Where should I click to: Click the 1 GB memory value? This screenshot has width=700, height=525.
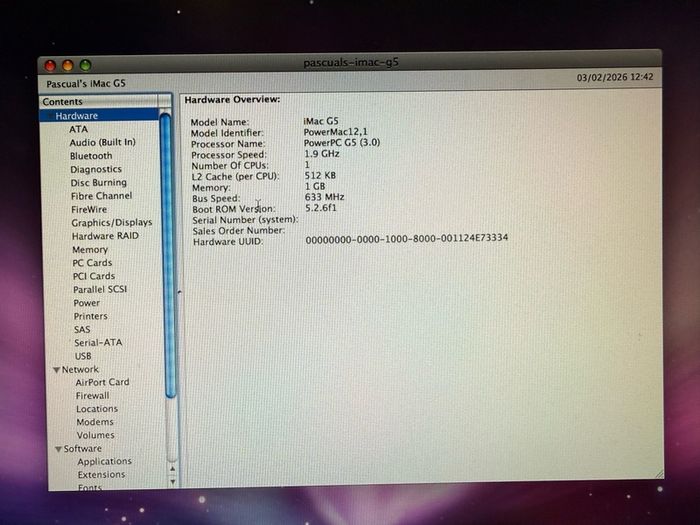(315, 186)
